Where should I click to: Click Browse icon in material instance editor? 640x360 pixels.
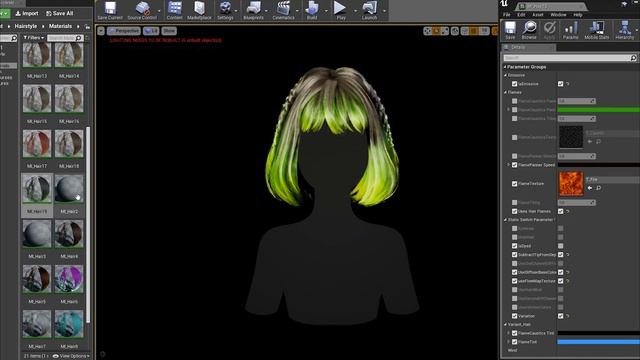(529, 30)
